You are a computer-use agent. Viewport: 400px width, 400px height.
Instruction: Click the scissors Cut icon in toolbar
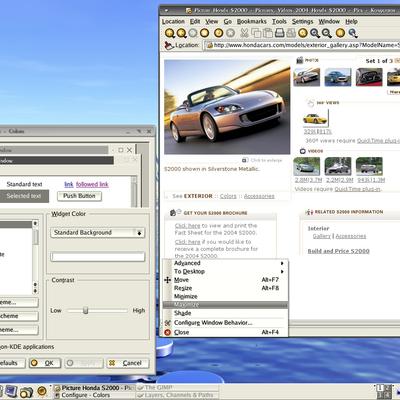244,33
